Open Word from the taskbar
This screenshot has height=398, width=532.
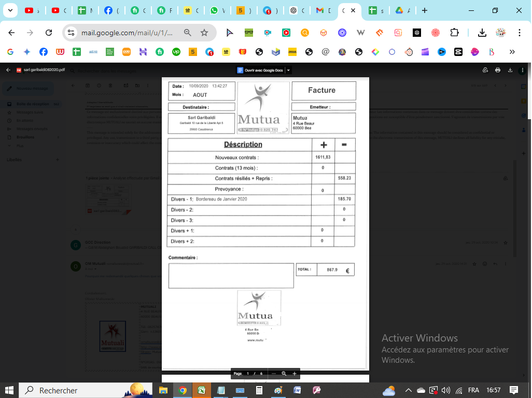297,390
